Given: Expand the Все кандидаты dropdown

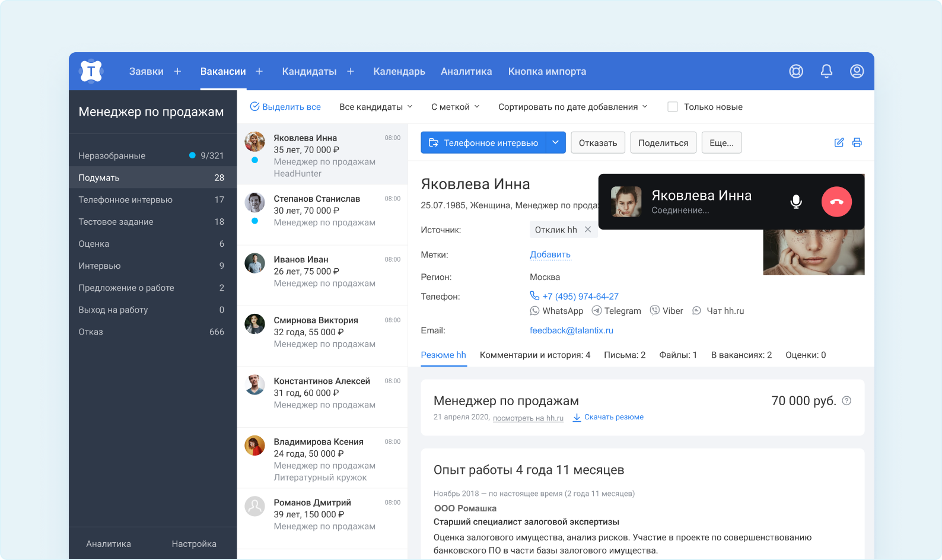Looking at the screenshot, I should pyautogui.click(x=376, y=107).
